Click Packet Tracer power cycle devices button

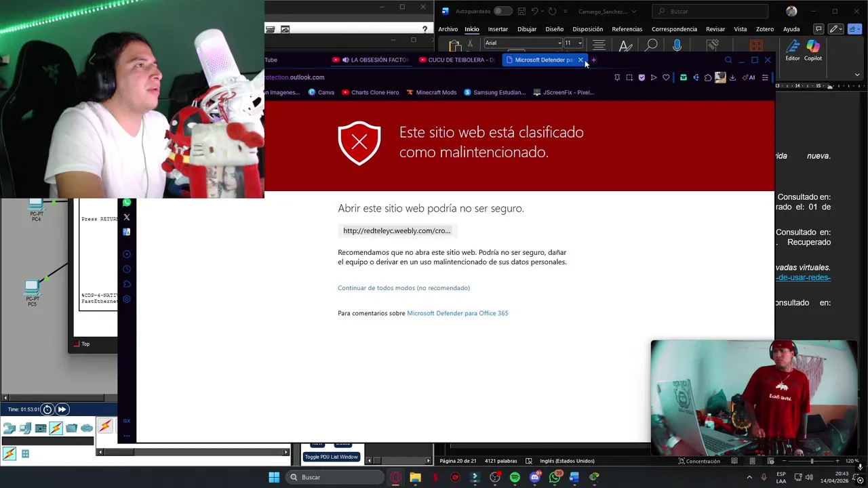[47, 409]
